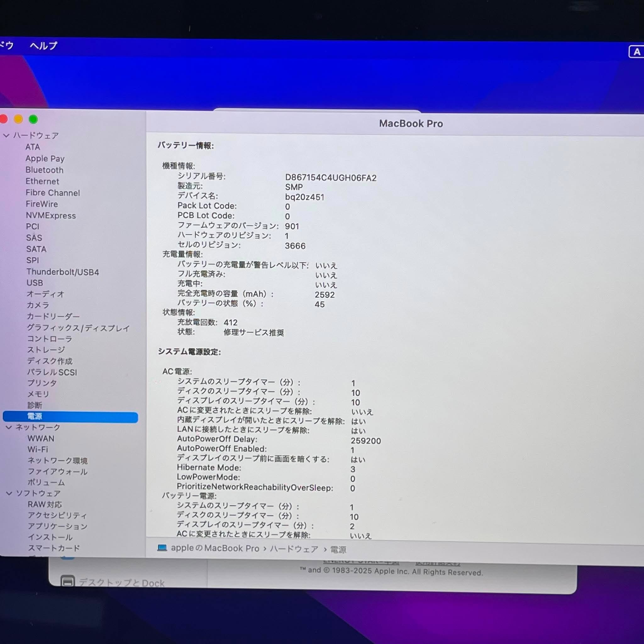The width and height of the screenshot is (644, 644).
Task: Select Wi-Fi in the sidebar
Action: tap(38, 449)
